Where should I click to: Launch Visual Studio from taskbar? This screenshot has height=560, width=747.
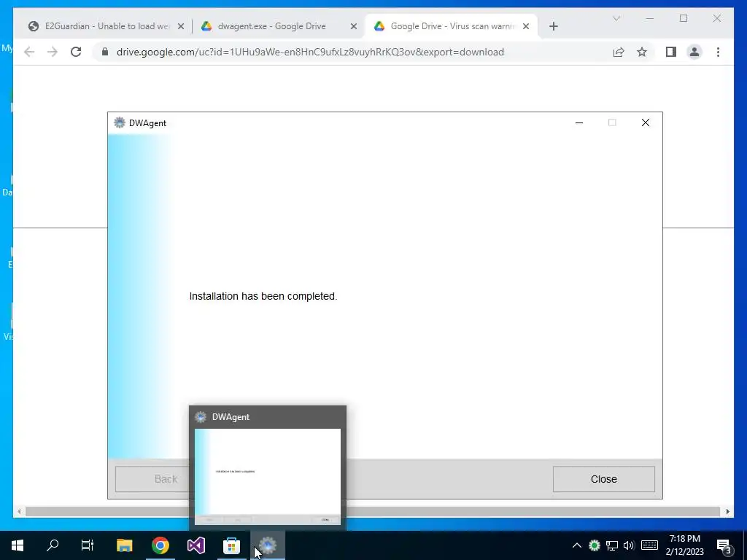pyautogui.click(x=196, y=545)
